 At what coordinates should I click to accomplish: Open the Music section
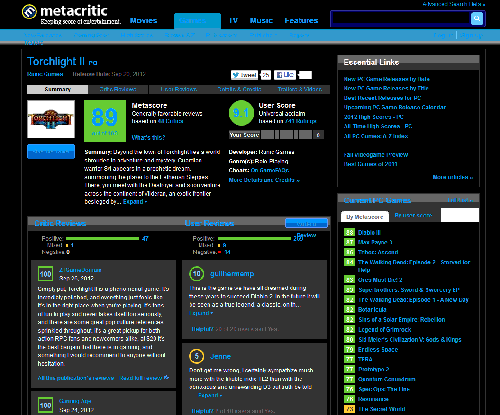tap(261, 21)
